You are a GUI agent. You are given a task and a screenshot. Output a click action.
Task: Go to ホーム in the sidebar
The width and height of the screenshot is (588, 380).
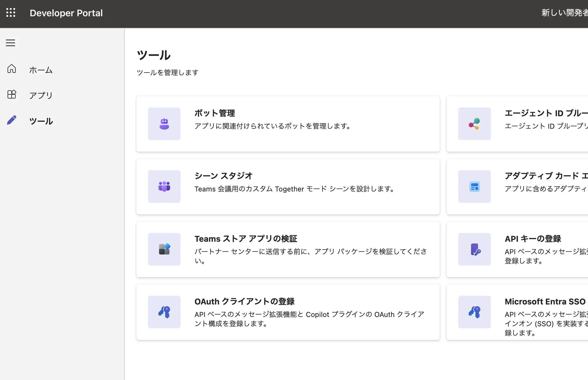41,70
